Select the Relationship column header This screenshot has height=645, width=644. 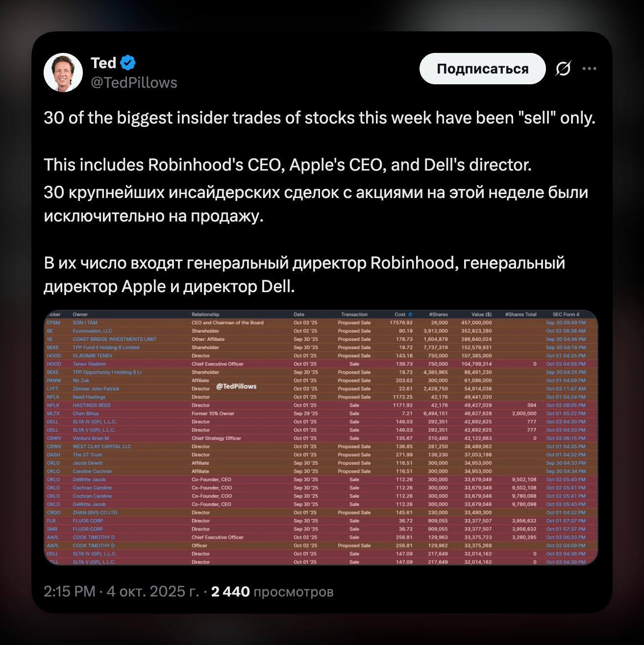[205, 315]
